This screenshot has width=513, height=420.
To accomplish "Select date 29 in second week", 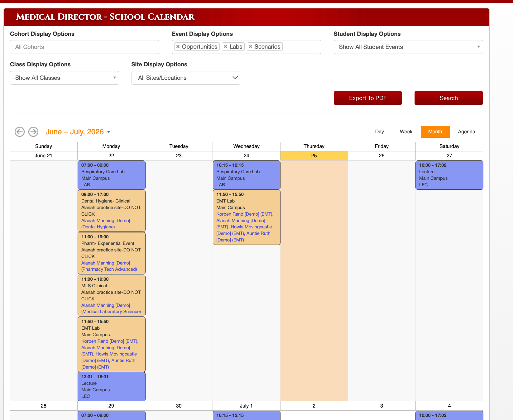I will pos(111,406).
